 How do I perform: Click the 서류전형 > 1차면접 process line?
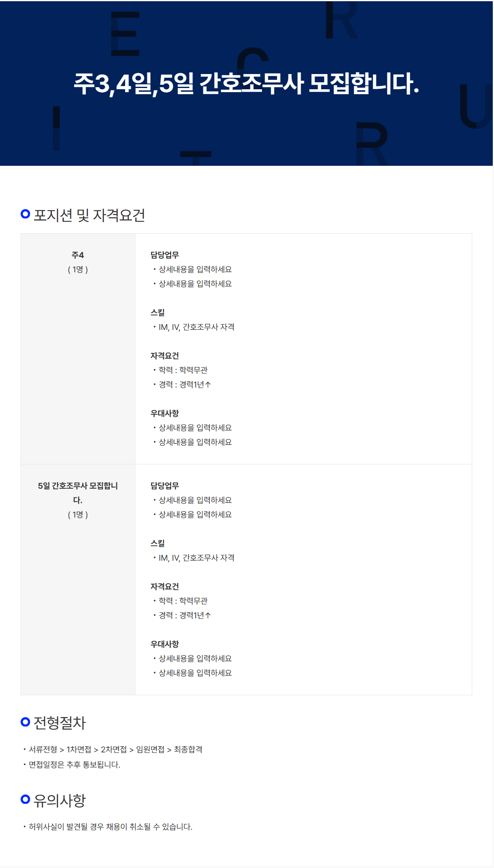[116, 750]
